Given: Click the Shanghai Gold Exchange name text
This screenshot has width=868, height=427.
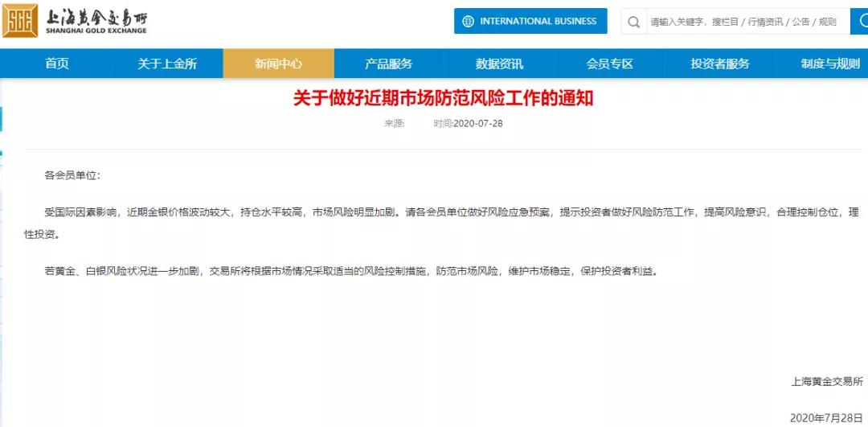Looking at the screenshot, I should (96, 22).
